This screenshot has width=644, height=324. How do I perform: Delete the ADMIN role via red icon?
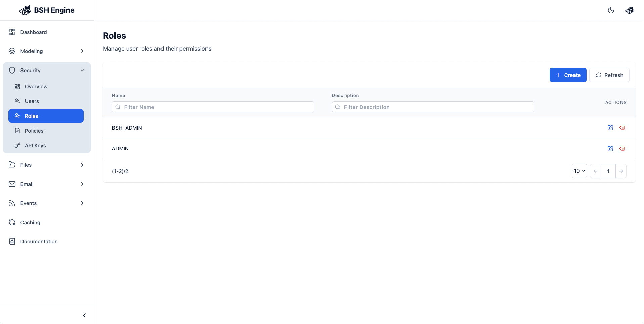(x=622, y=149)
